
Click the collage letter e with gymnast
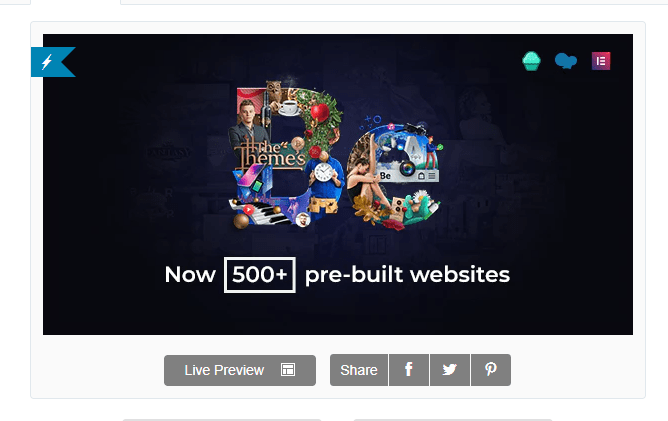coord(394,175)
